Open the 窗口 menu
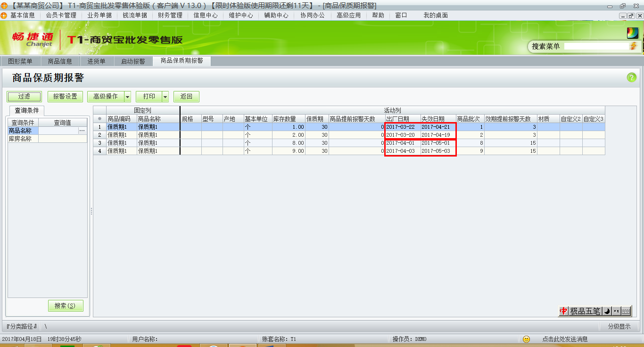 401,15
